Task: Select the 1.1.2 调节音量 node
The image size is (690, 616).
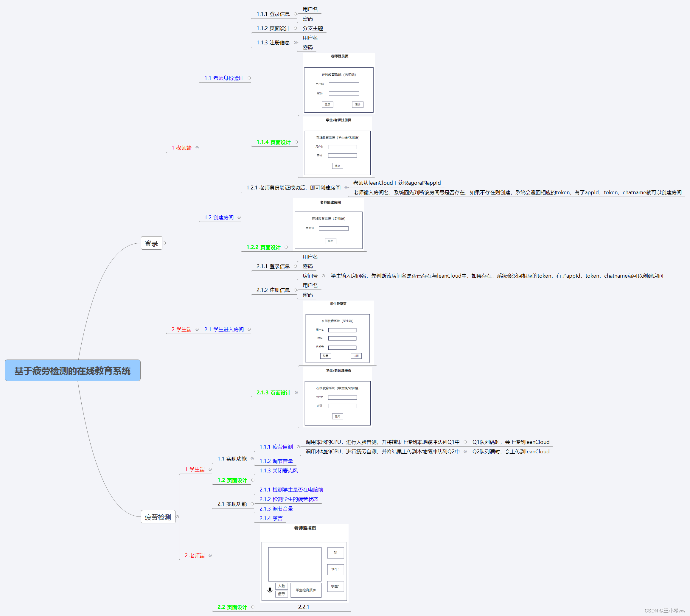Action: tap(276, 461)
